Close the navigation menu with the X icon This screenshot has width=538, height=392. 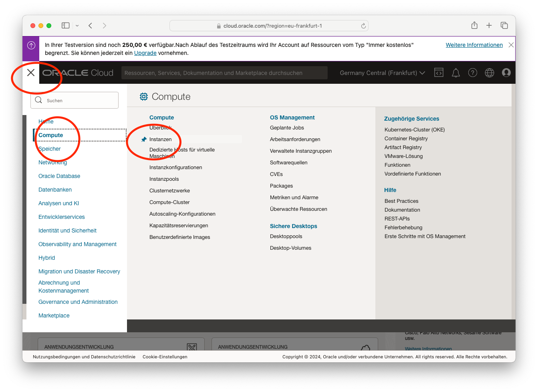(x=31, y=73)
